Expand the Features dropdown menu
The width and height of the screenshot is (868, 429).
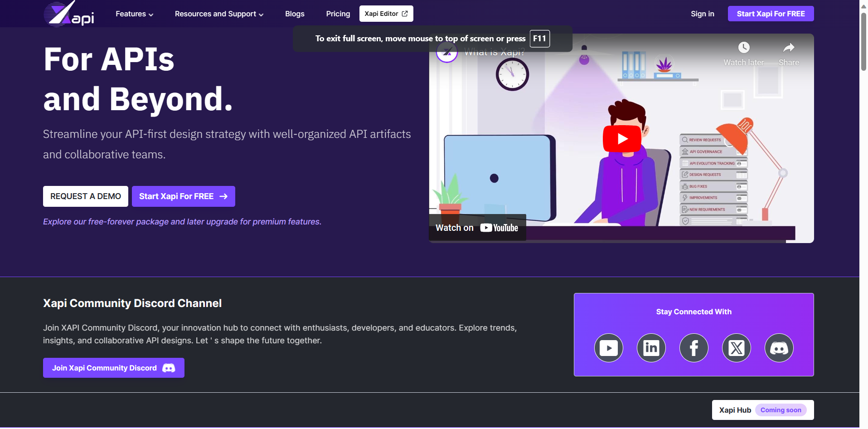[x=134, y=14]
